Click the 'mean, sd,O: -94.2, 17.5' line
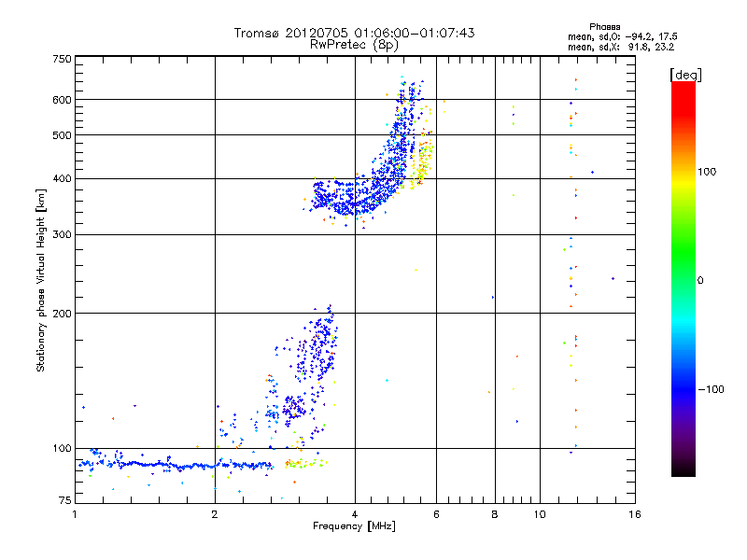Viewport: 747px width, 560px height. click(x=622, y=36)
